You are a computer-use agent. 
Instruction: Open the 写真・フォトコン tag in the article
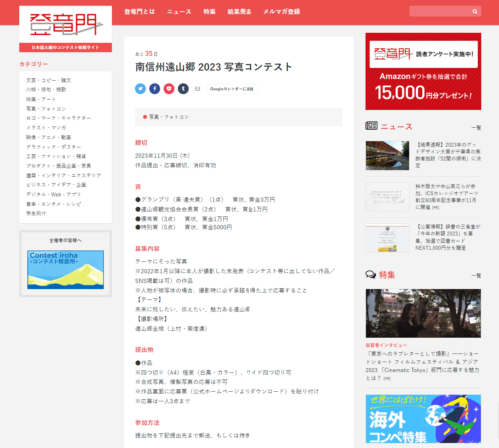click(169, 117)
